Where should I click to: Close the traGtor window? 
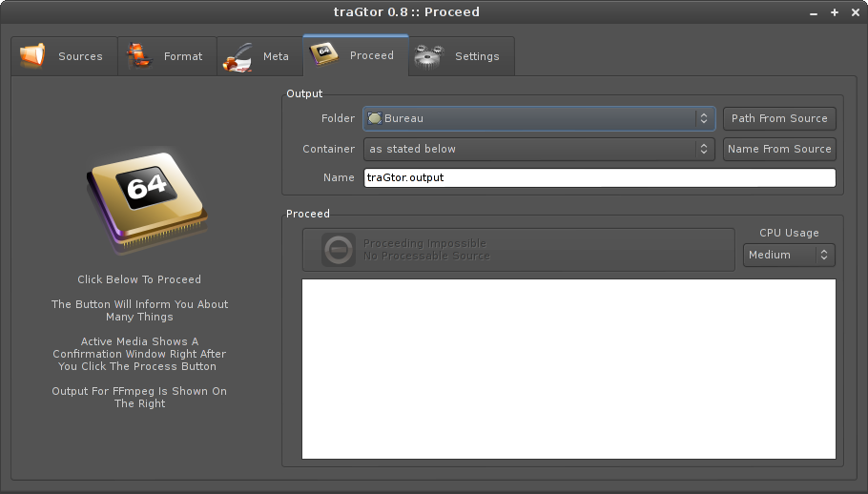(856, 12)
